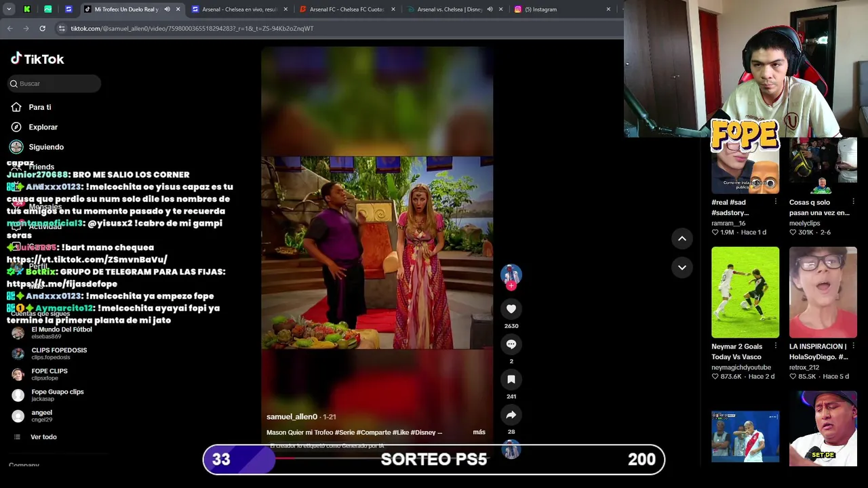Open the #real #sad #sadstory video thumbnail
Image resolution: width=868 pixels, height=488 pixels.
pyautogui.click(x=745, y=166)
